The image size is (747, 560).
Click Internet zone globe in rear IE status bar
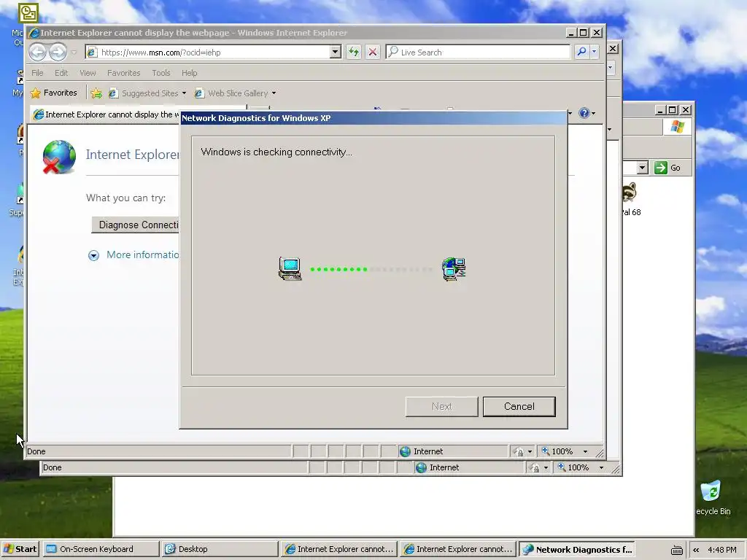pos(421,467)
